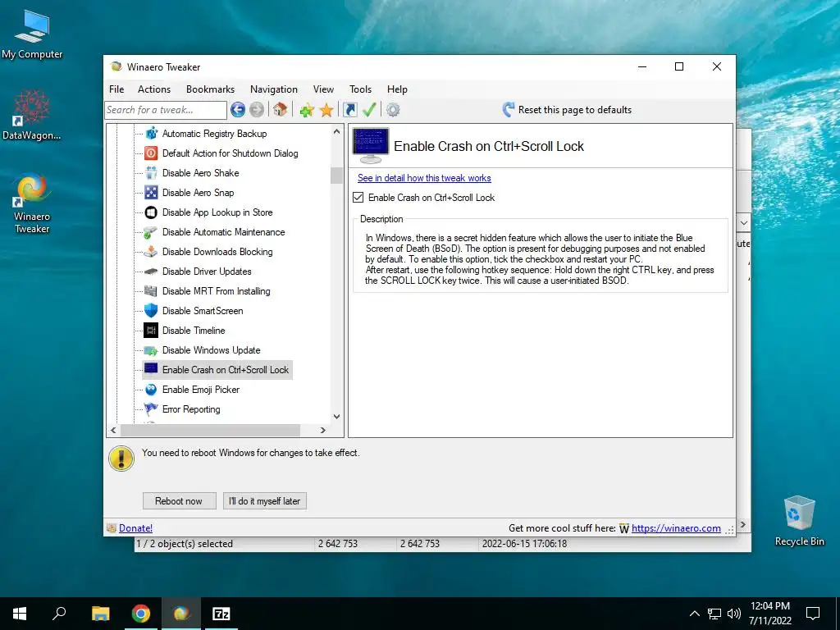Click the Disable Automatic Maintenance icon
The image size is (840, 630).
pos(151,232)
